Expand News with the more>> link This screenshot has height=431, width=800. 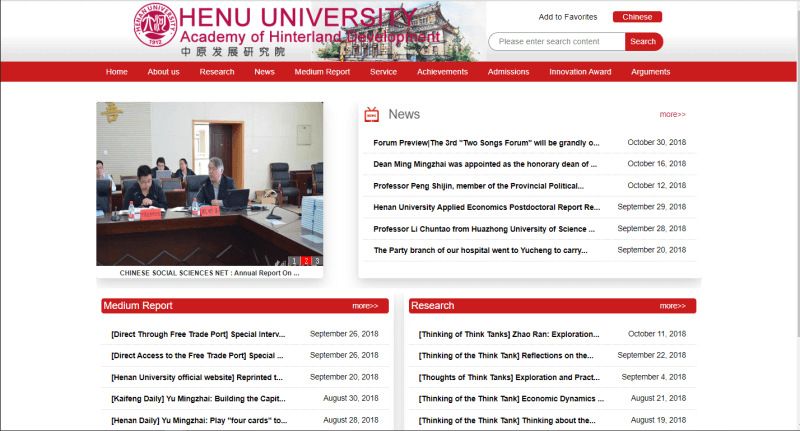click(x=672, y=115)
